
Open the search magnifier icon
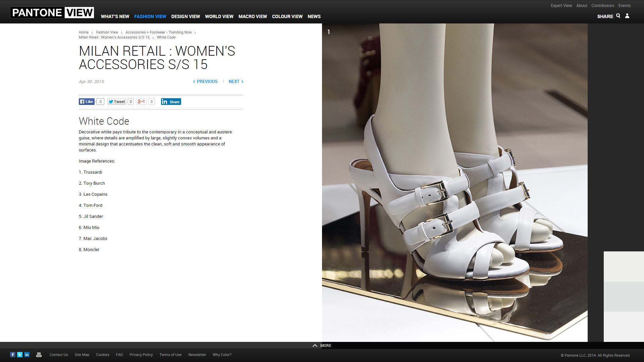(x=618, y=16)
